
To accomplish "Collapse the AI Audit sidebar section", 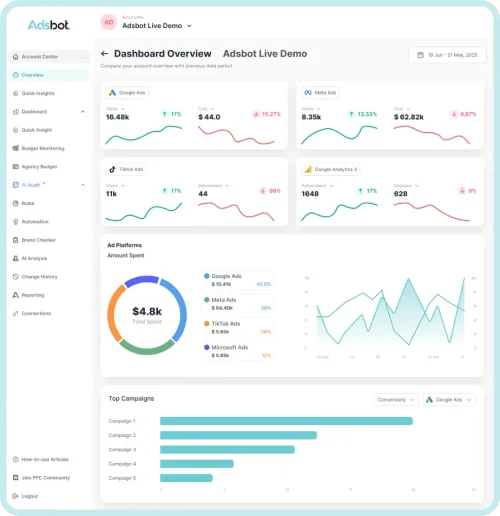I will 83,185.
